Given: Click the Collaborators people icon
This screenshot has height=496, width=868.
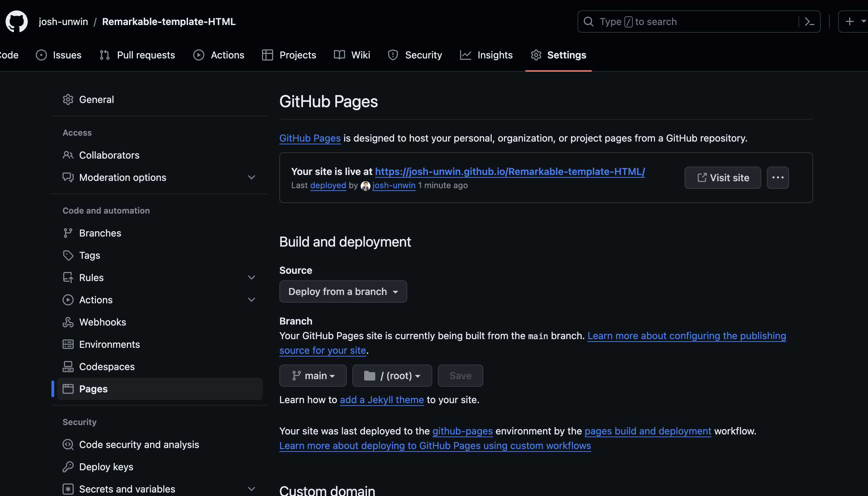Looking at the screenshot, I should click(68, 155).
